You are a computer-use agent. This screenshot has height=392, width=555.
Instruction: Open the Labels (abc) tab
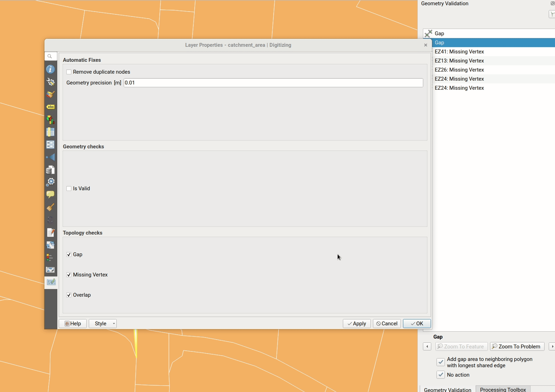(51, 107)
